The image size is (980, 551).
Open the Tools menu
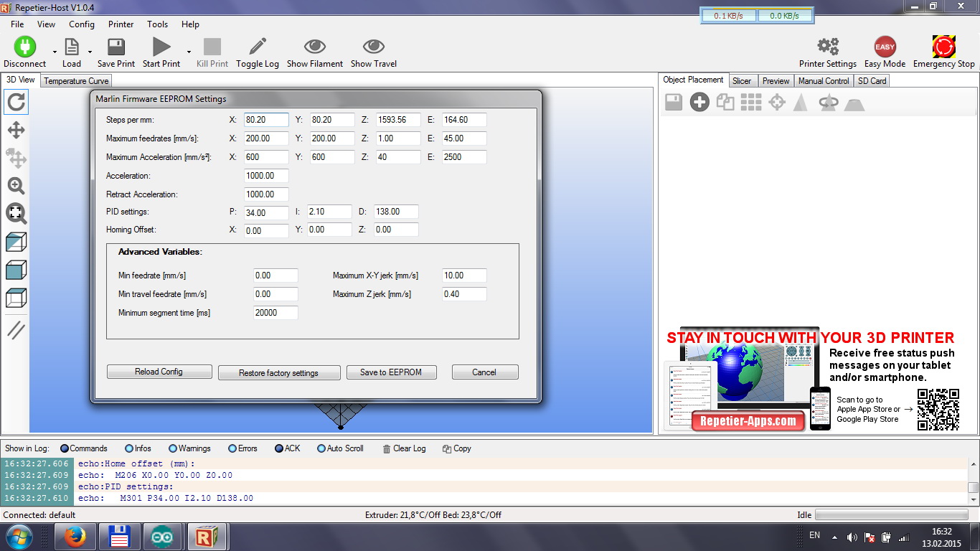tap(158, 24)
